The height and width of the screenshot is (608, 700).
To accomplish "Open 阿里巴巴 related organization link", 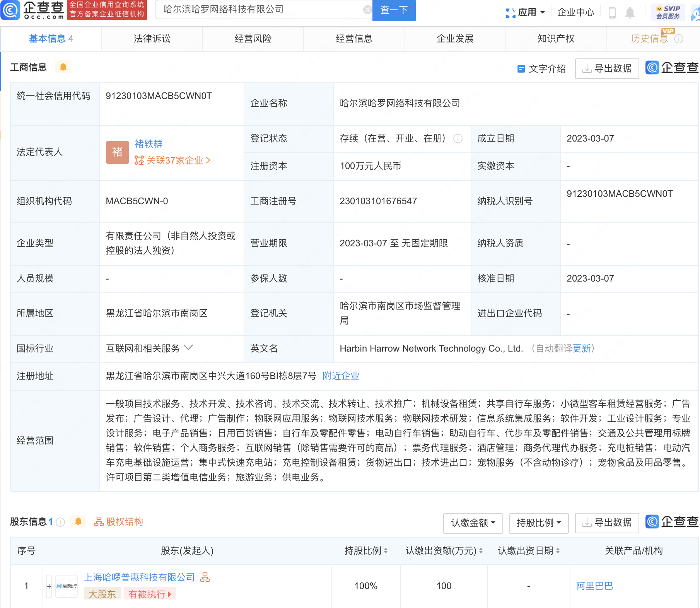I will coord(594,586).
